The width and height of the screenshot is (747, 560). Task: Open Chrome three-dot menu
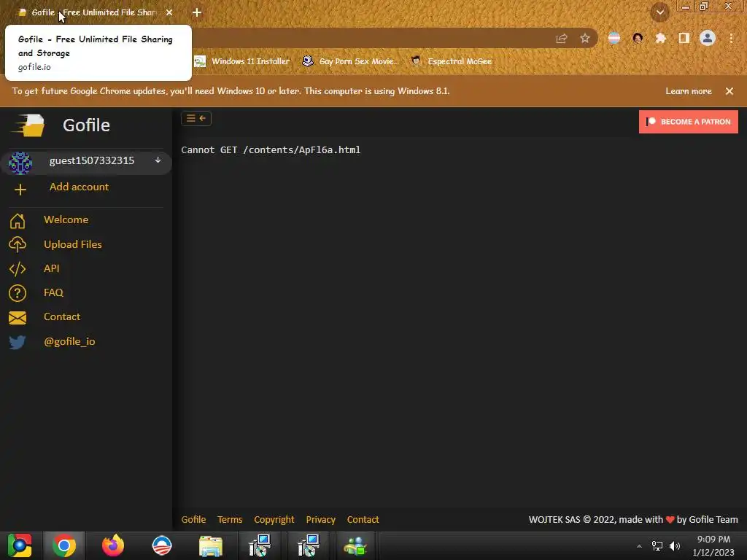tap(731, 38)
